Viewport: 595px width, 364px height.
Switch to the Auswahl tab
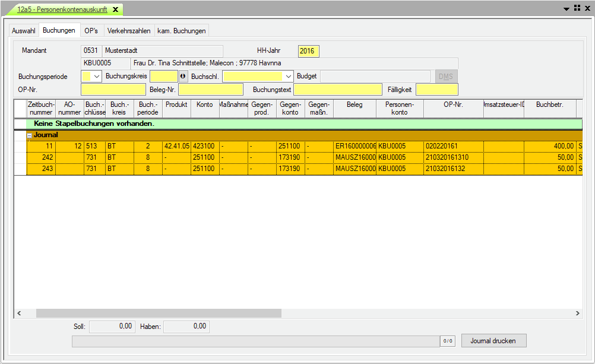24,31
